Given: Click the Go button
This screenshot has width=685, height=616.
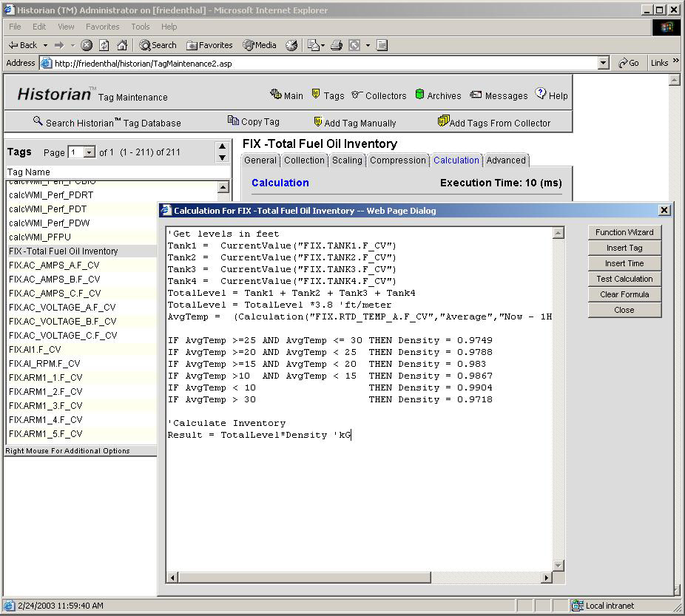Looking at the screenshot, I should tap(628, 63).
